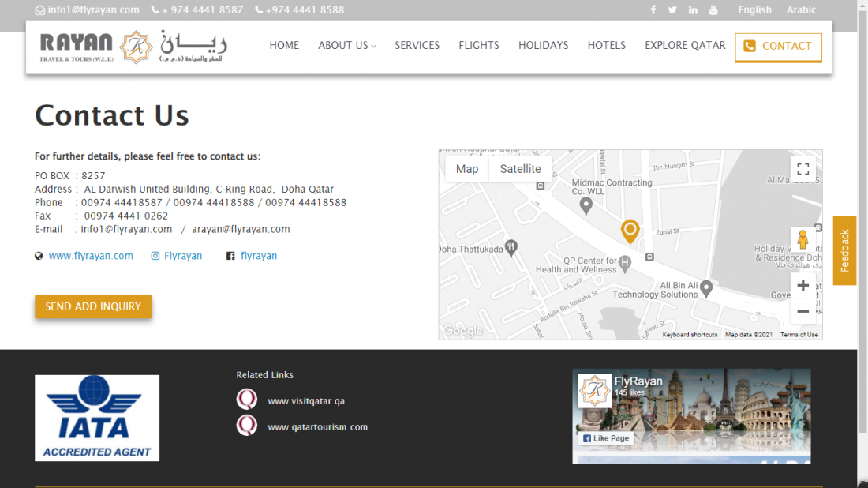868x488 pixels.
Task: Open the orange Feedback side tab
Action: click(x=844, y=250)
